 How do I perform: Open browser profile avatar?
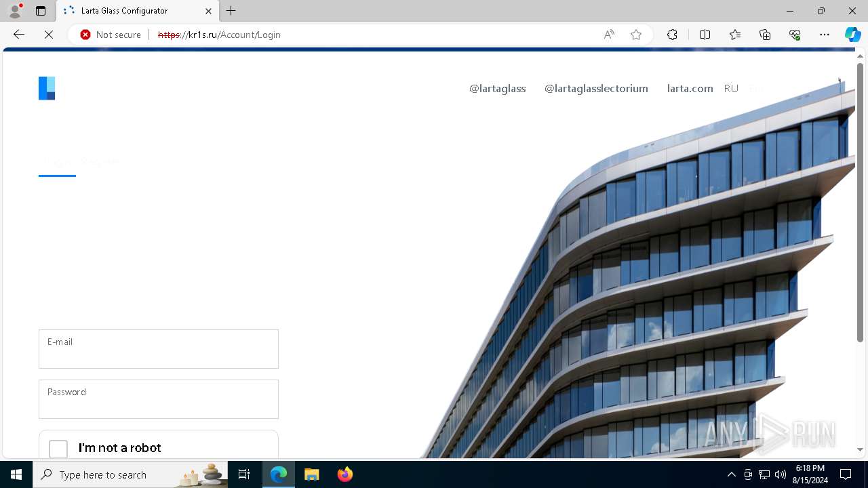point(15,11)
